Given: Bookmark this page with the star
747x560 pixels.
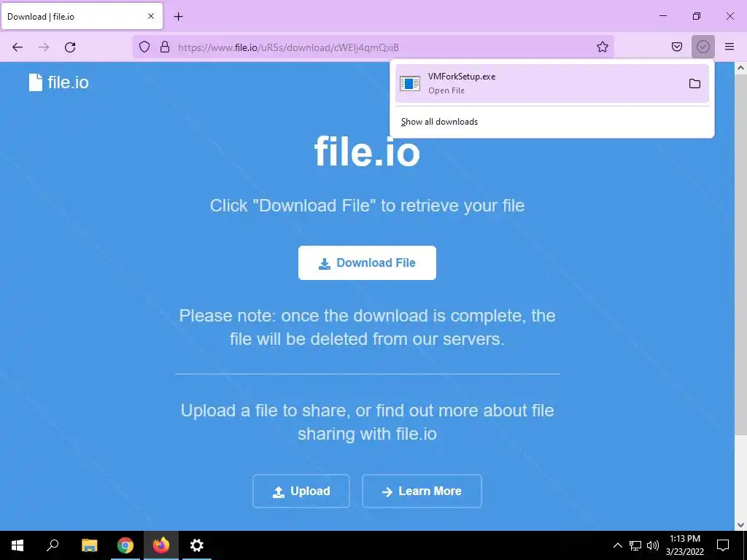Looking at the screenshot, I should tap(602, 47).
